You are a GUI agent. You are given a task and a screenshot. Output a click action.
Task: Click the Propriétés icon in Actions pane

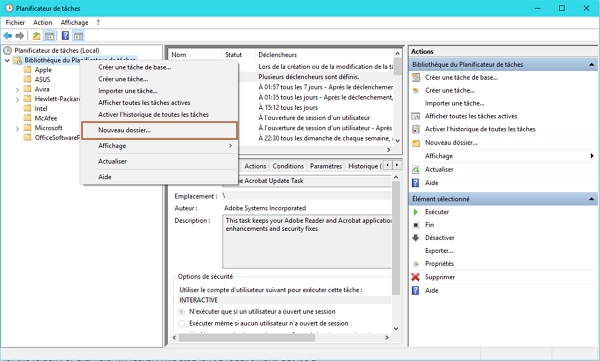(416, 264)
